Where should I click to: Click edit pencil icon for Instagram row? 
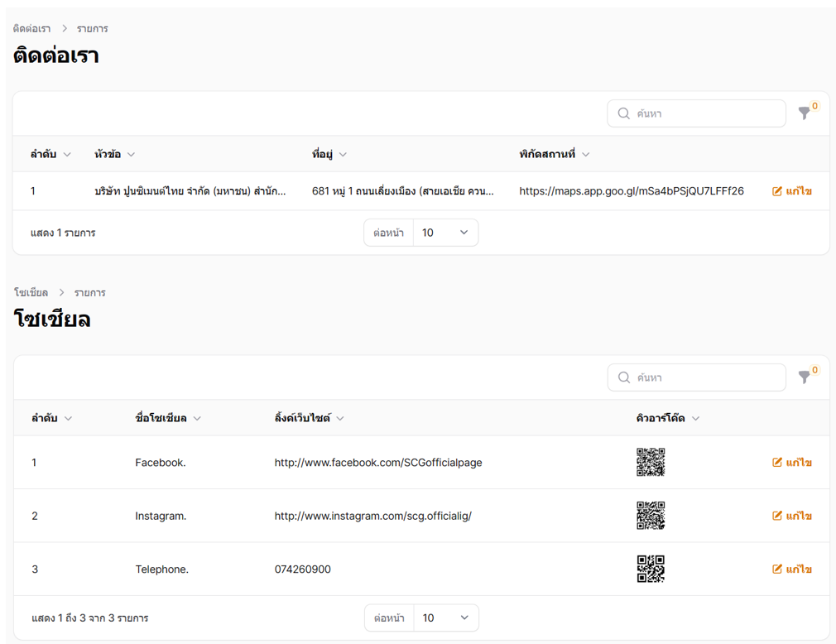pos(777,516)
